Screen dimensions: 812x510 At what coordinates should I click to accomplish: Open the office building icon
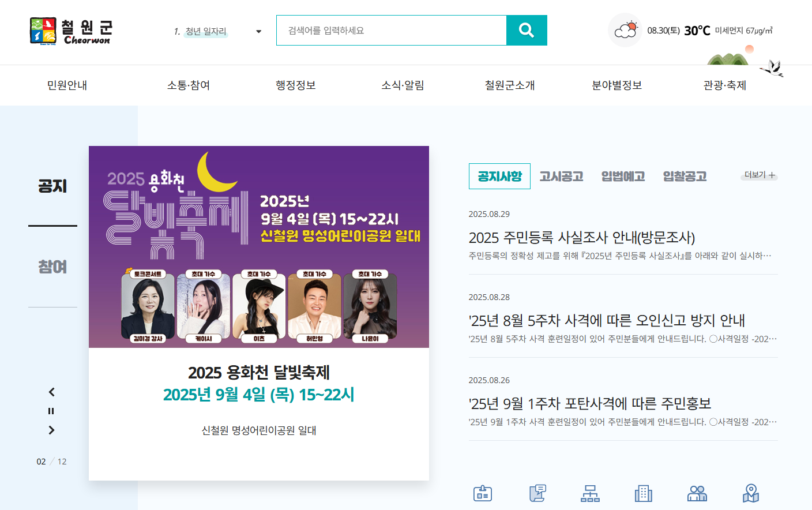pyautogui.click(x=644, y=493)
